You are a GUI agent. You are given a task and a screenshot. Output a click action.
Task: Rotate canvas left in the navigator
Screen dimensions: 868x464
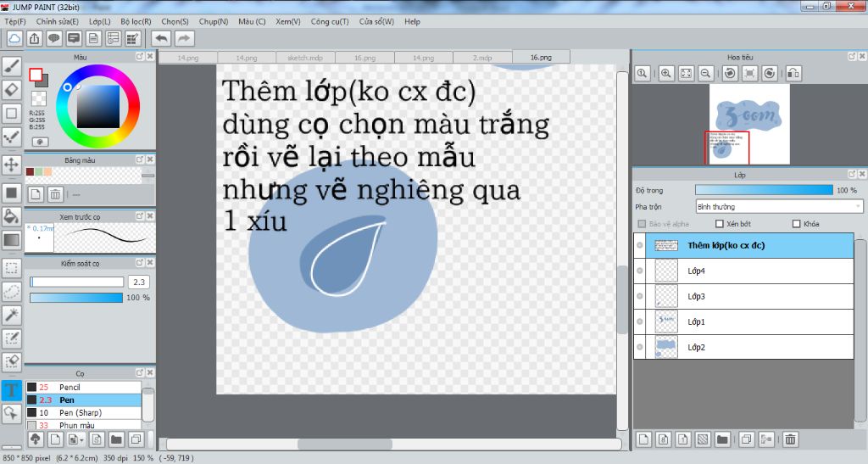click(x=730, y=73)
